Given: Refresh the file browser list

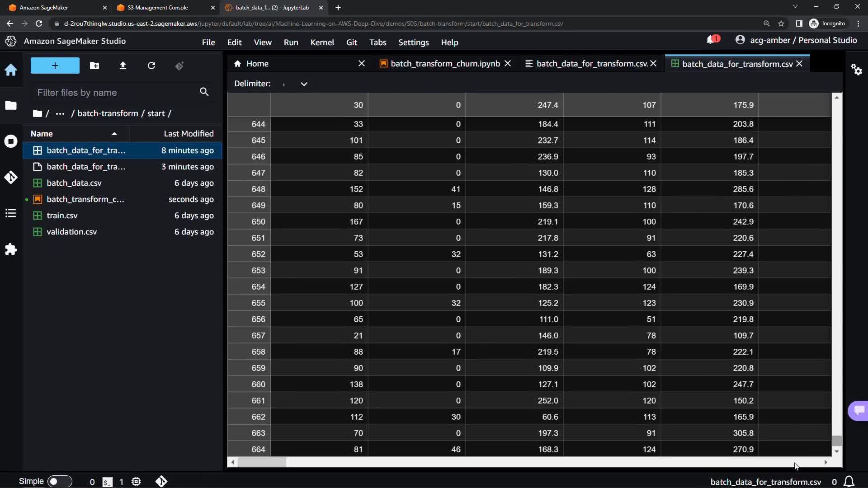Looking at the screenshot, I should tap(151, 66).
